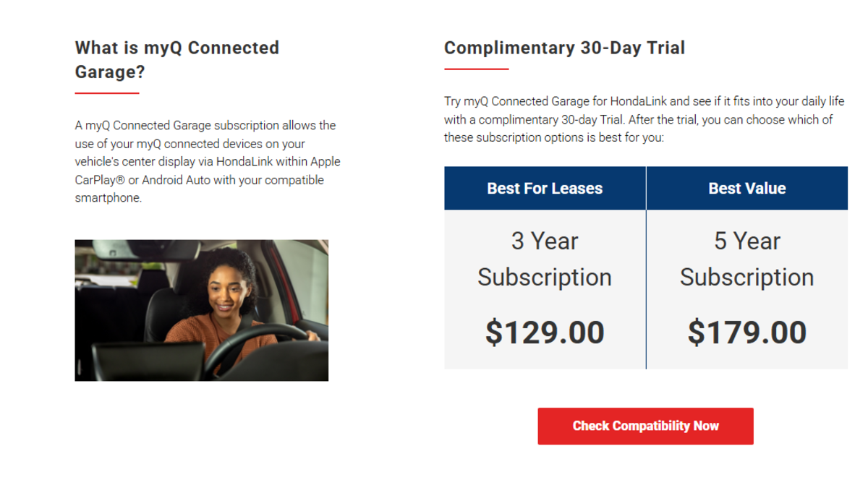Image resolution: width=868 pixels, height=485 pixels.
Task: Select the Best For Leases column header
Action: tap(545, 189)
